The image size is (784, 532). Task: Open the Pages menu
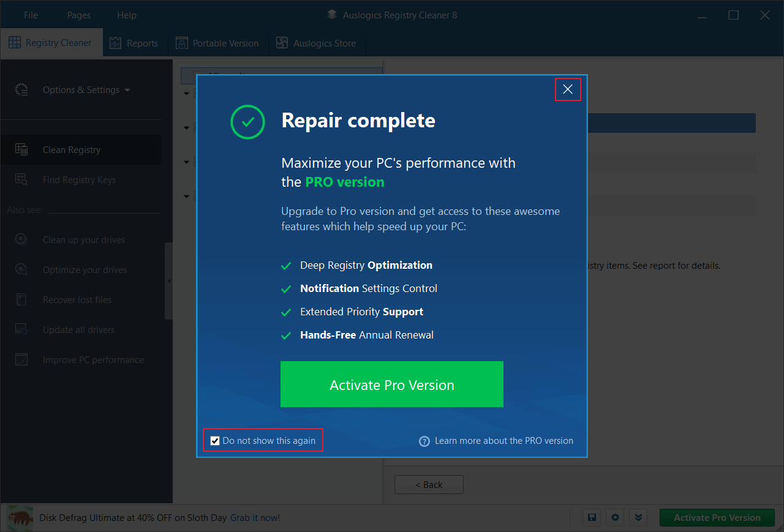click(x=79, y=15)
